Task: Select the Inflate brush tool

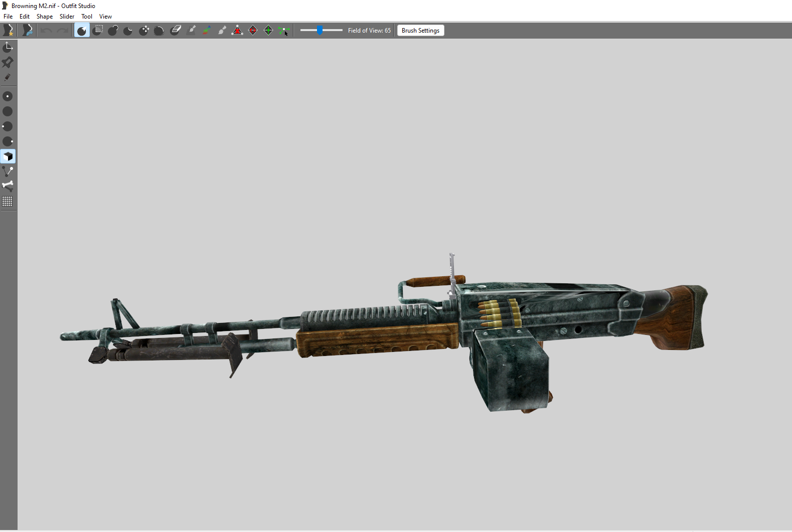Action: (x=113, y=31)
